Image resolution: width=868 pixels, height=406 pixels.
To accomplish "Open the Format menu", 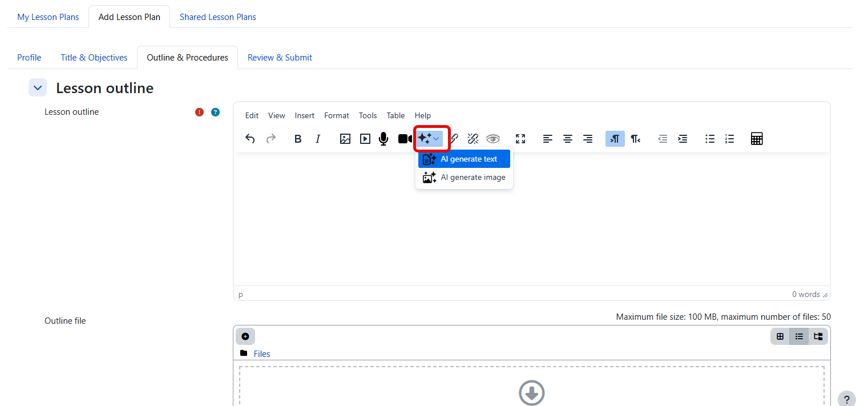I will pyautogui.click(x=336, y=115).
